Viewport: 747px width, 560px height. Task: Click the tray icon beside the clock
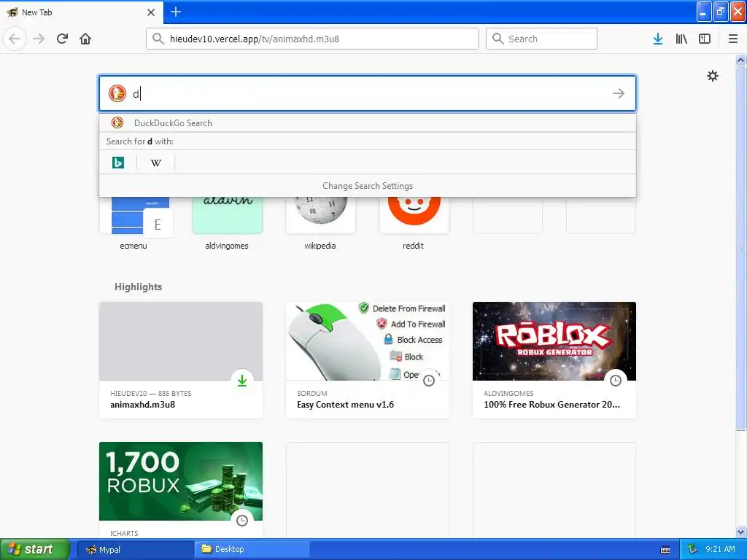click(x=693, y=550)
